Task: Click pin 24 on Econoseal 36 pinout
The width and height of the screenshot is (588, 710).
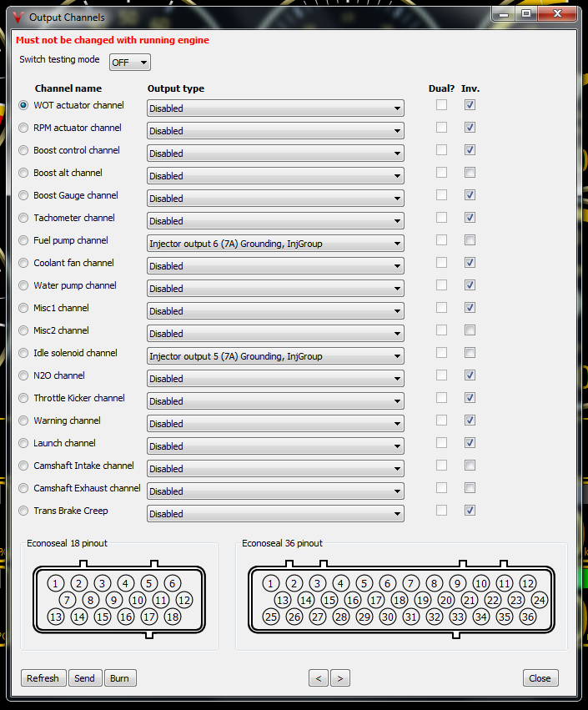Action: tap(540, 600)
